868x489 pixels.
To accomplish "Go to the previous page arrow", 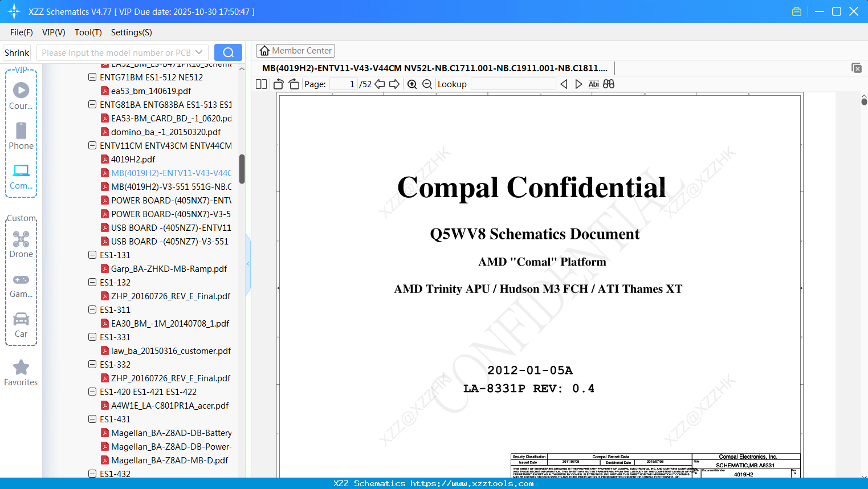I will (x=380, y=84).
